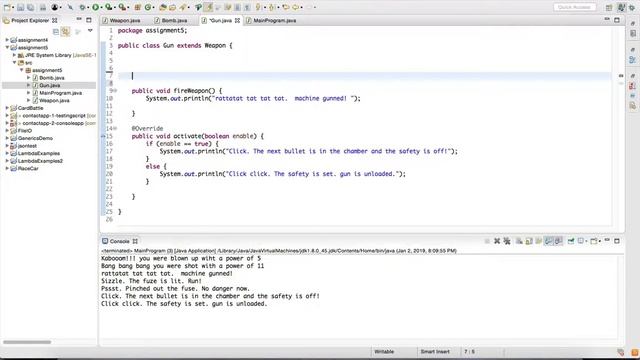This screenshot has width=640, height=360.
Task: Click Project Explorer horizontal scrollbar
Action: [x=27, y=342]
